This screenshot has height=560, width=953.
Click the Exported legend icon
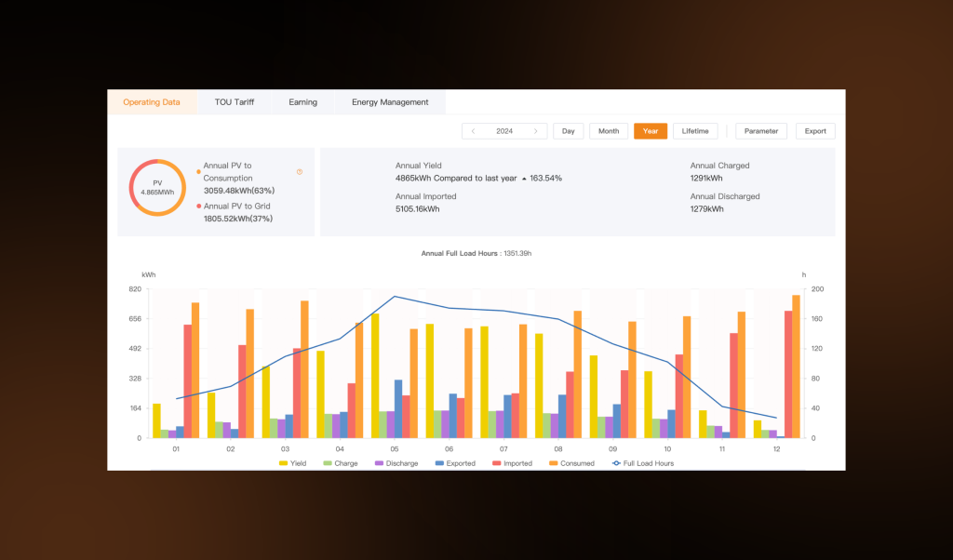point(439,462)
